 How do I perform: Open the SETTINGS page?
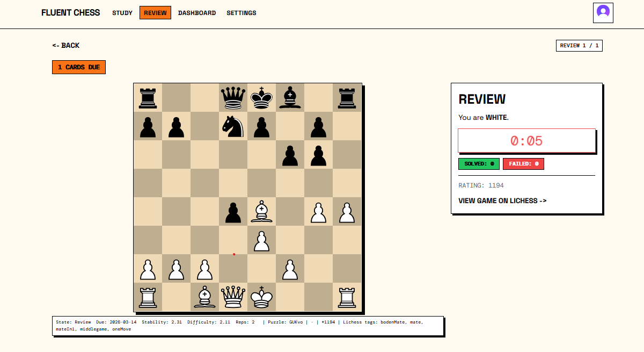pos(241,13)
